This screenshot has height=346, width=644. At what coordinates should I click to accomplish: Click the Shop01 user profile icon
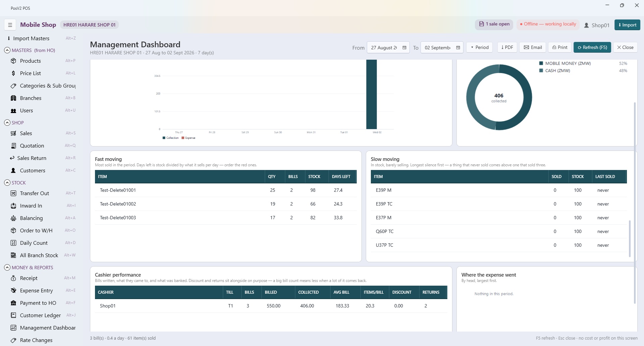pyautogui.click(x=587, y=25)
